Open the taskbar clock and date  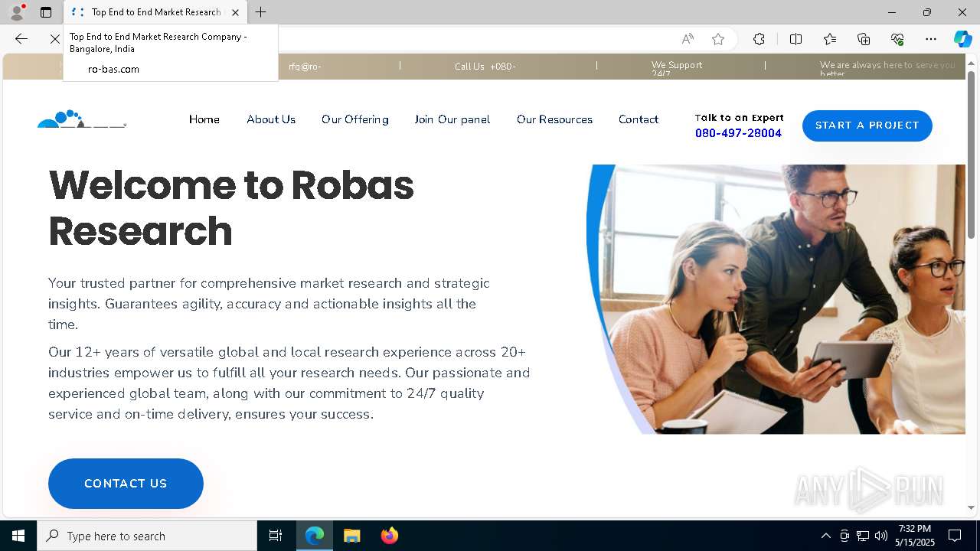point(915,536)
